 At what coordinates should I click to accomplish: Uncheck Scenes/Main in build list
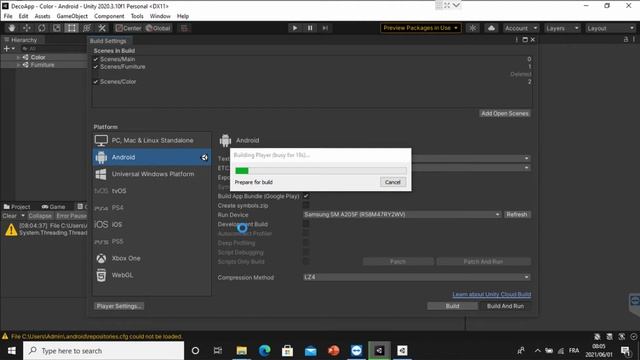click(96, 60)
